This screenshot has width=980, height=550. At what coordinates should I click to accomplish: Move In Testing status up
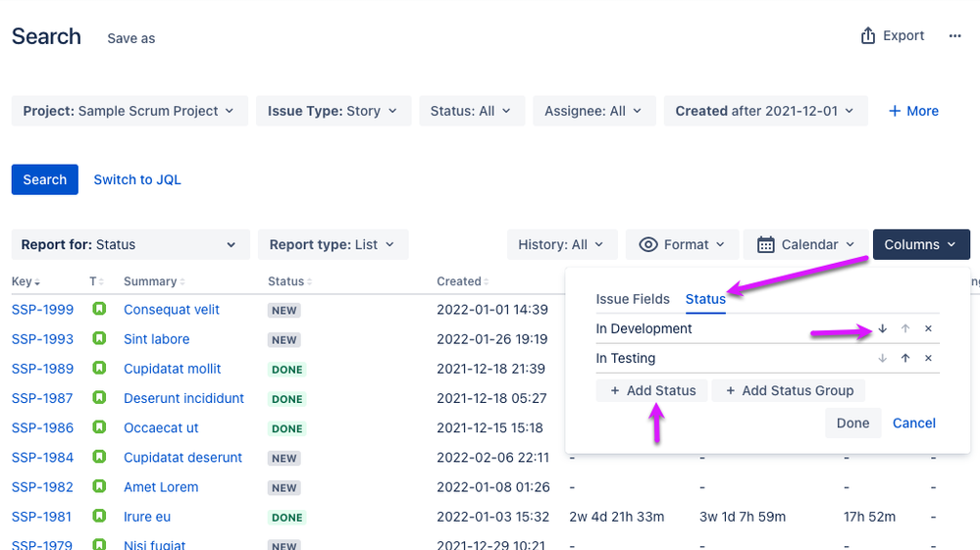click(x=905, y=359)
